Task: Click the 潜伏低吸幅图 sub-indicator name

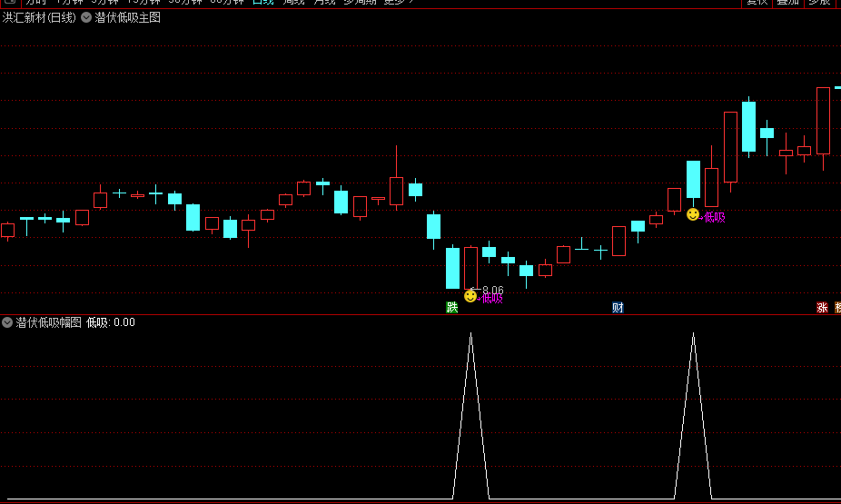Action: (48, 322)
